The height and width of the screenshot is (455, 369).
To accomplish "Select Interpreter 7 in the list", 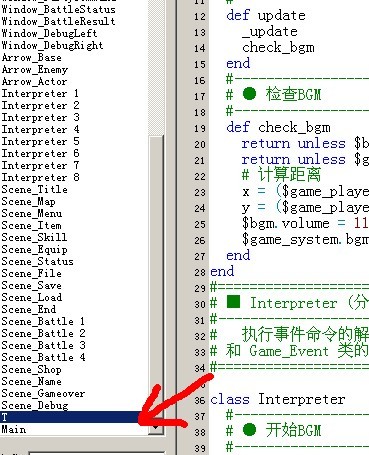I will tap(40, 165).
